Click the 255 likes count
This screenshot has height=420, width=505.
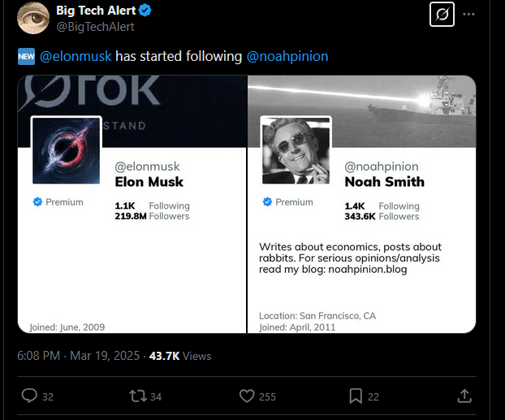(267, 397)
